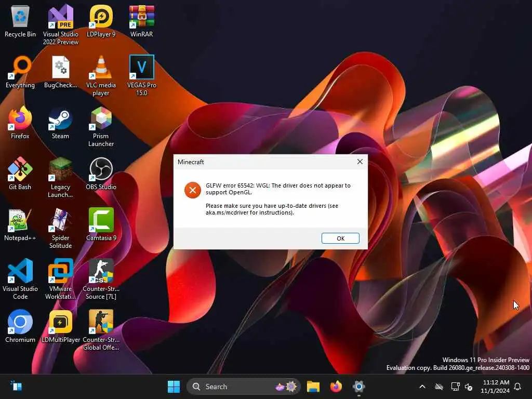532x399 pixels.
Task: Click OK in the Minecraft error dialog
Action: [x=340, y=238]
